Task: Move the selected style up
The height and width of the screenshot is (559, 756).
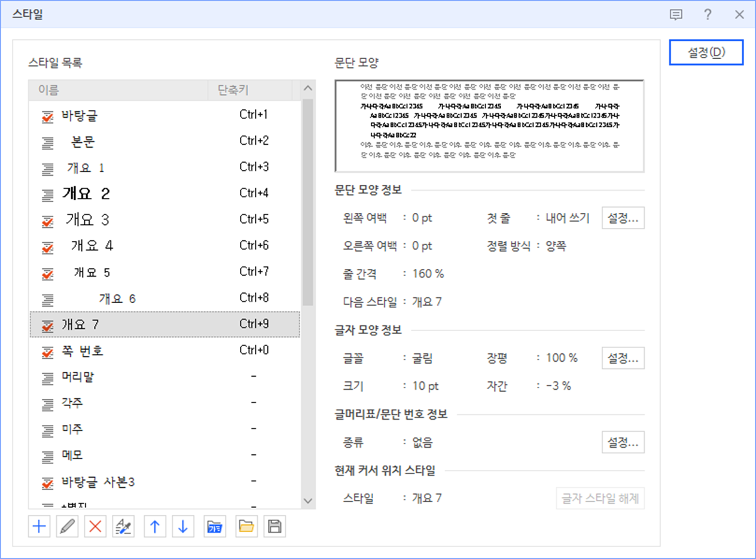Action: click(155, 526)
